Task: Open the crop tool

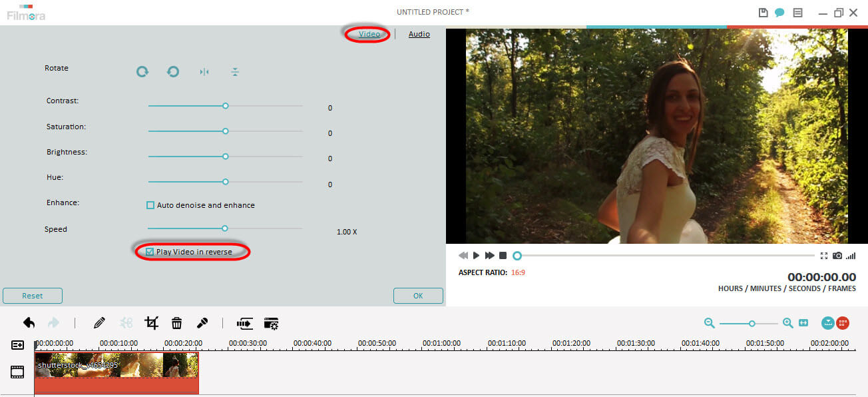Action: (152, 323)
